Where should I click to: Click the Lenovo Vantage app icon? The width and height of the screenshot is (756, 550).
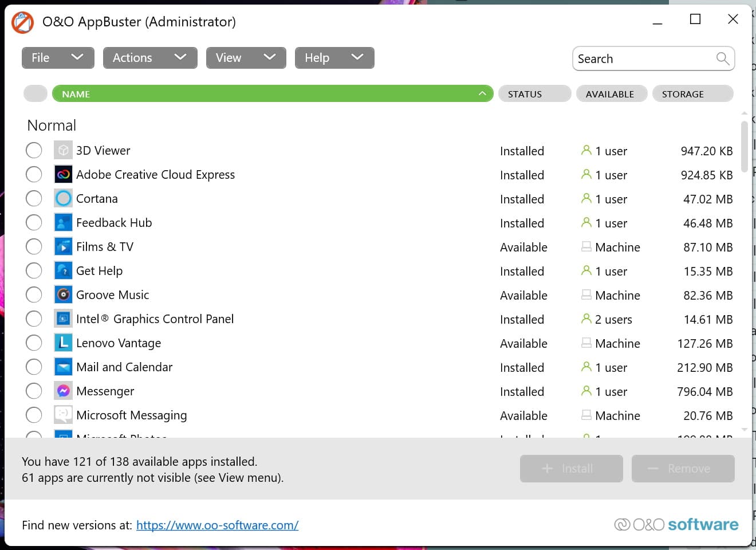tap(63, 343)
